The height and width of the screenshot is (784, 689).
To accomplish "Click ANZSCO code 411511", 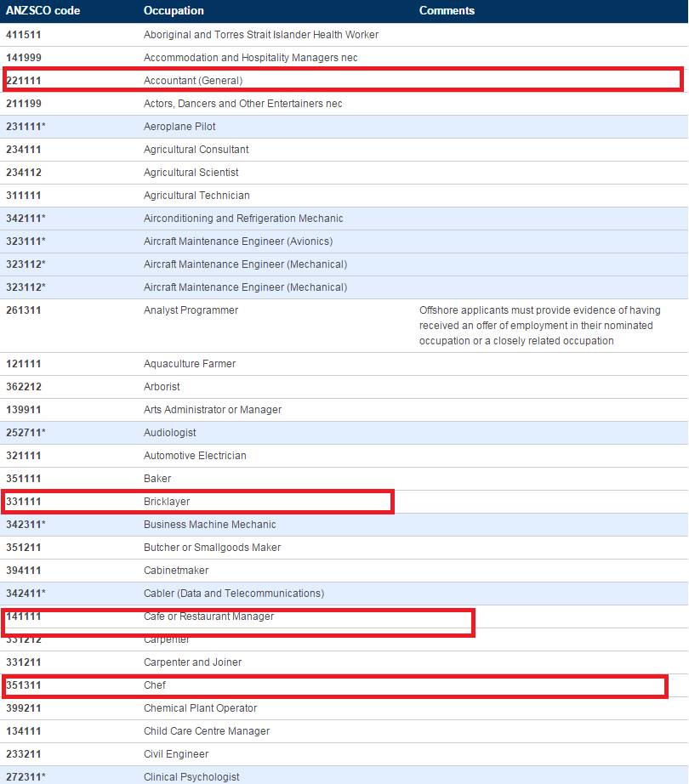I will [x=24, y=35].
